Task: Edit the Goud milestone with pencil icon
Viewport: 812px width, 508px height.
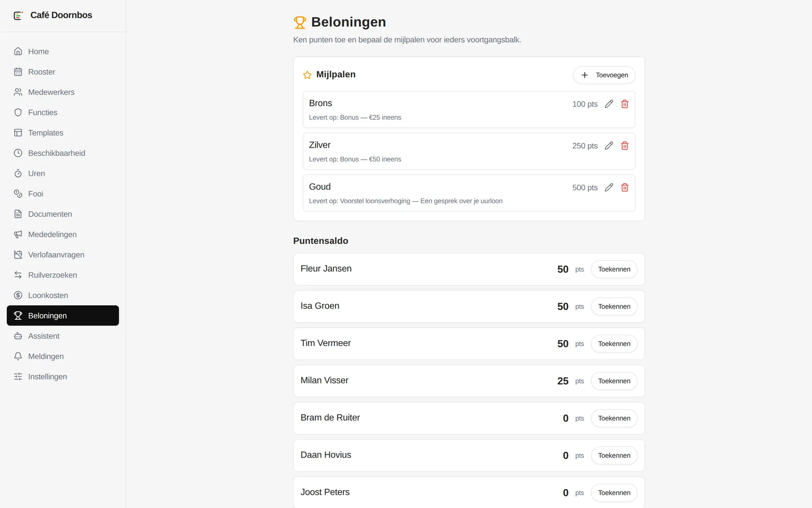Action: pos(609,187)
